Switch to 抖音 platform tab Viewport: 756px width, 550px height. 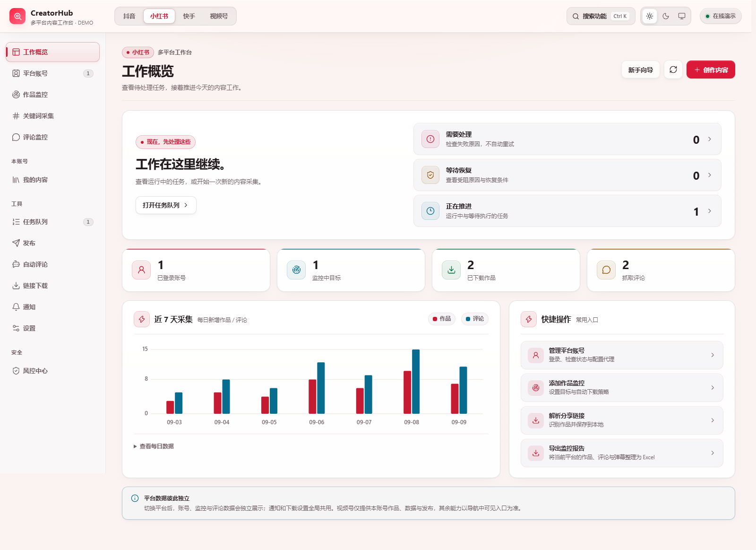coord(129,16)
